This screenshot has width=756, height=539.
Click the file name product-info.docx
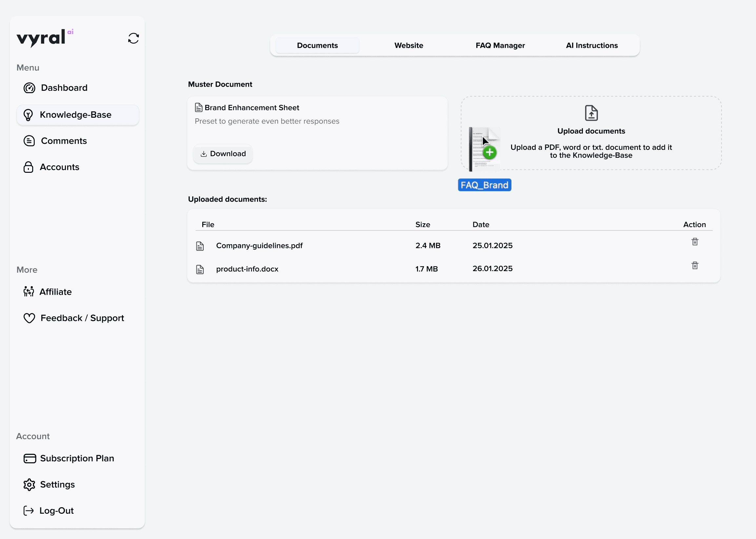(x=247, y=269)
